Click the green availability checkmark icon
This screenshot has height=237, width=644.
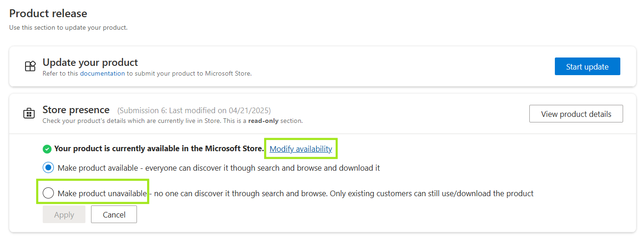pos(47,149)
